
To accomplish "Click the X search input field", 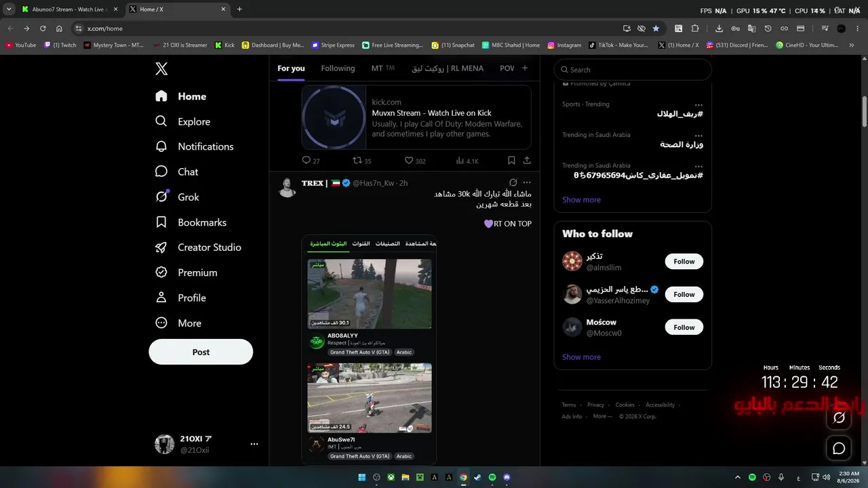I will [633, 69].
